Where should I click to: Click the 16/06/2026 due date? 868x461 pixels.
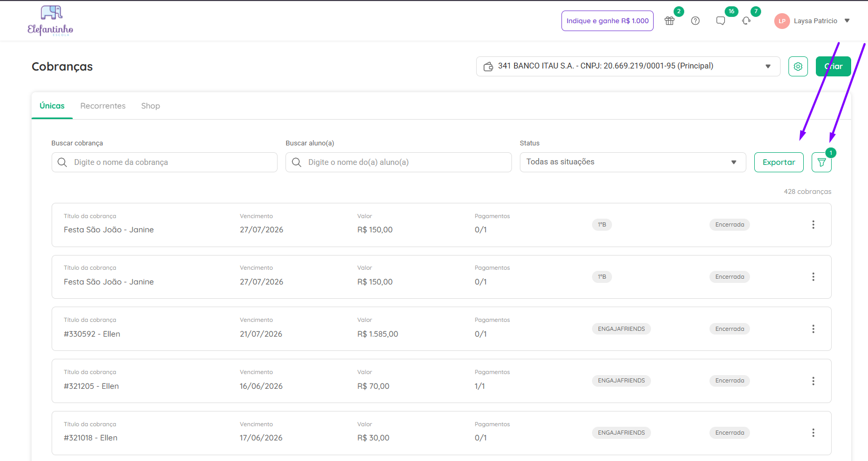[x=261, y=386]
